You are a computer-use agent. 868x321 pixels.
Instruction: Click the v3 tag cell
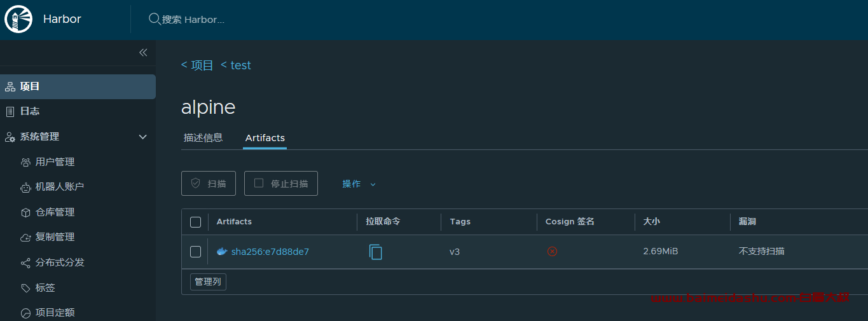click(x=455, y=252)
